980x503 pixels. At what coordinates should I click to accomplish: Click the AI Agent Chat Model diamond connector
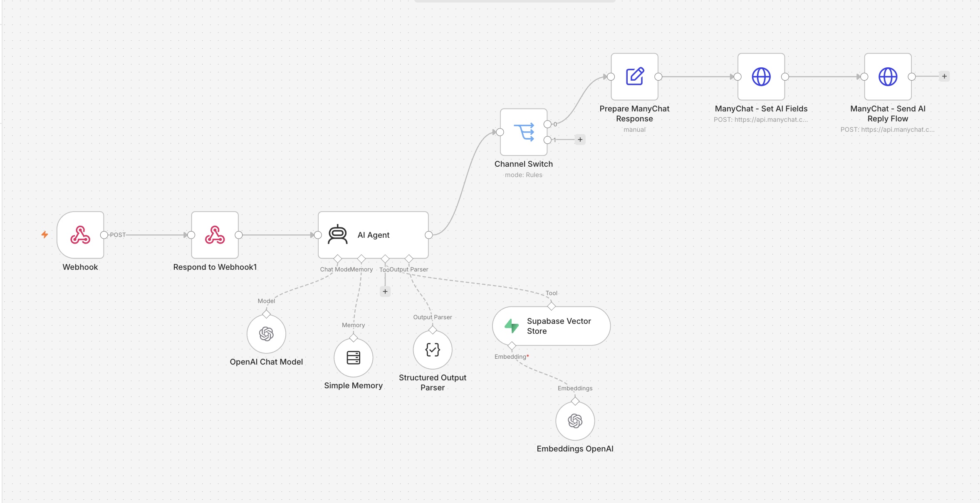click(337, 259)
